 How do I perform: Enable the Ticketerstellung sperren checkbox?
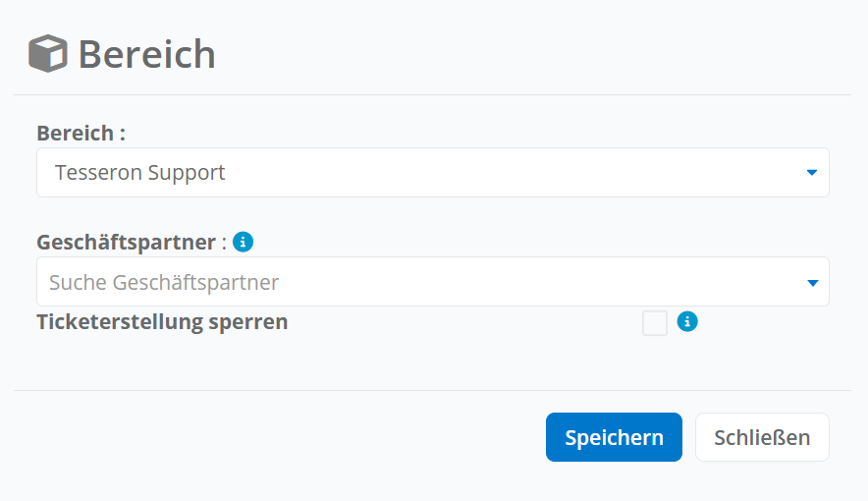point(655,322)
